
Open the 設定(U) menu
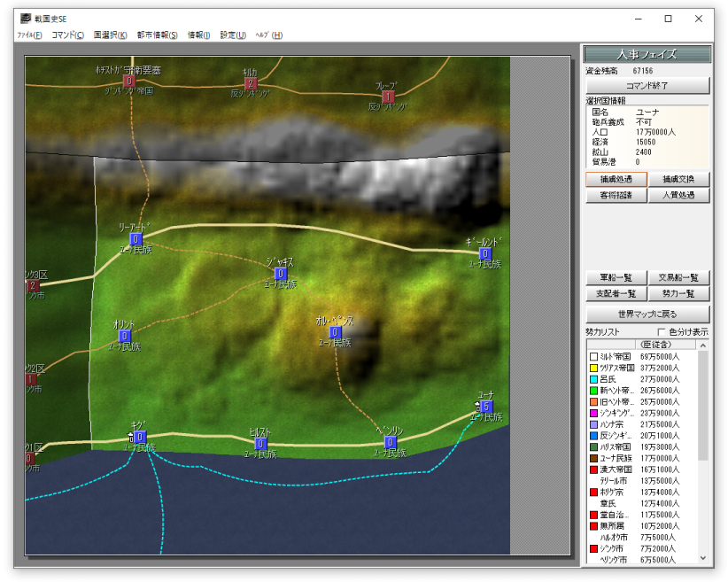(233, 35)
